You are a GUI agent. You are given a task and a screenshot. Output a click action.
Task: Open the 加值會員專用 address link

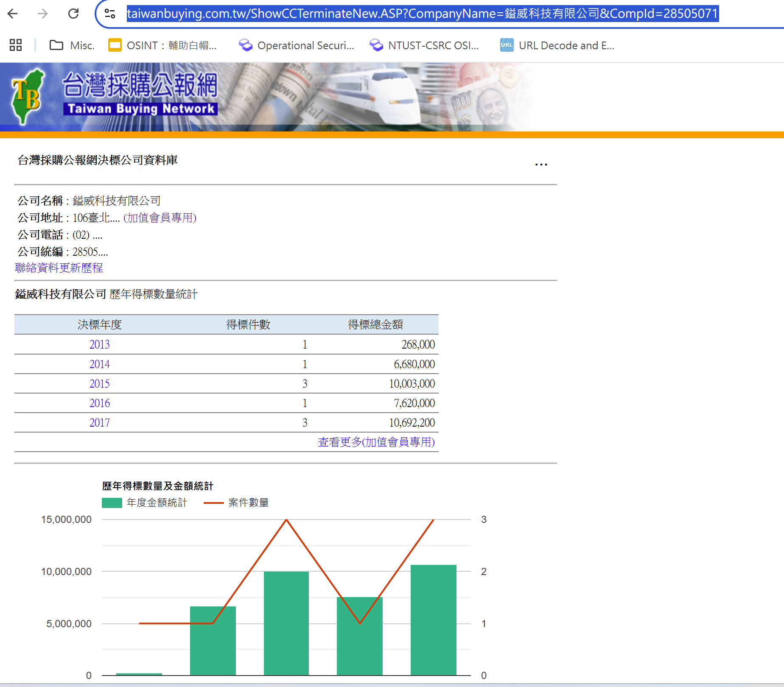[x=160, y=218]
